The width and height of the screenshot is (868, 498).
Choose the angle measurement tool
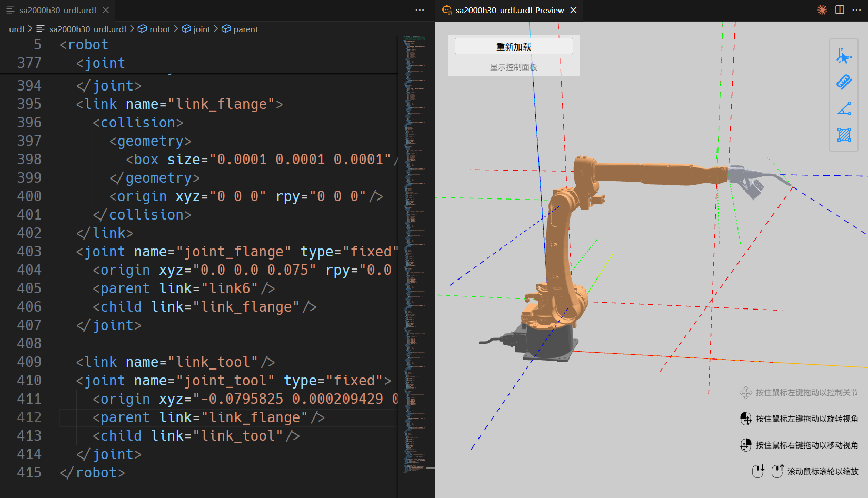(844, 108)
